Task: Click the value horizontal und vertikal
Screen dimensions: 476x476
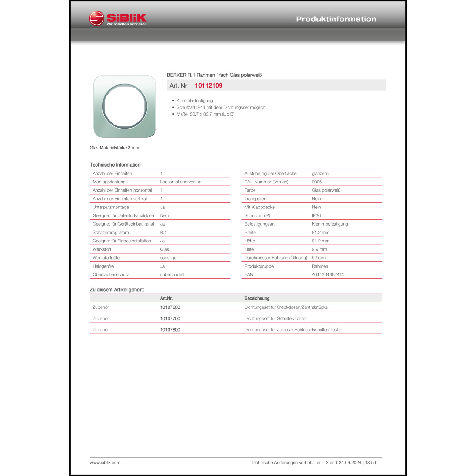Action: pyautogui.click(x=181, y=182)
